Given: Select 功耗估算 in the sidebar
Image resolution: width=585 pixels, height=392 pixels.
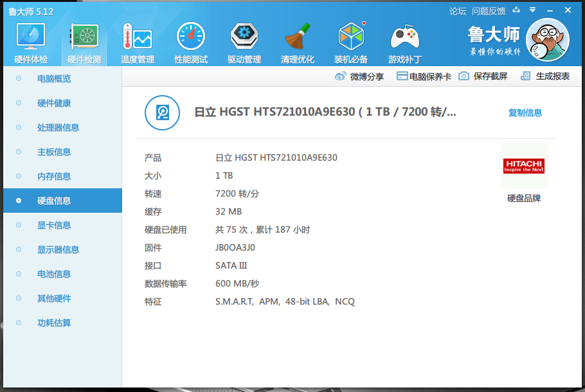Looking at the screenshot, I should (62, 323).
